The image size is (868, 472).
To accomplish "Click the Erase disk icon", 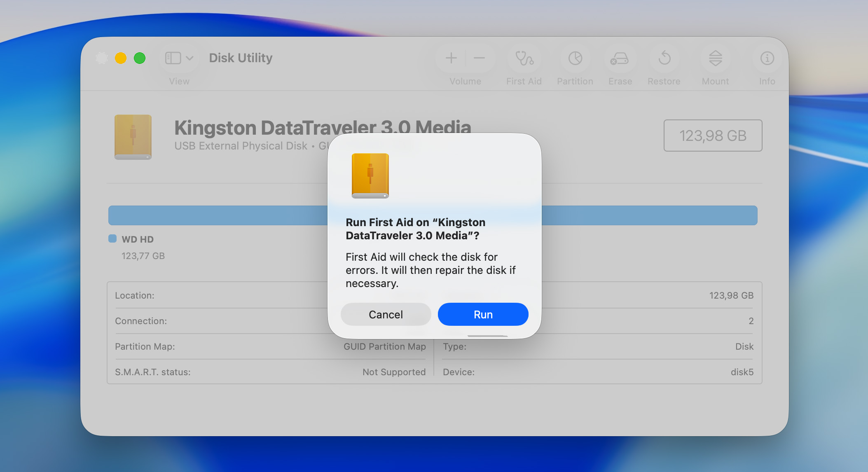I will 620,58.
